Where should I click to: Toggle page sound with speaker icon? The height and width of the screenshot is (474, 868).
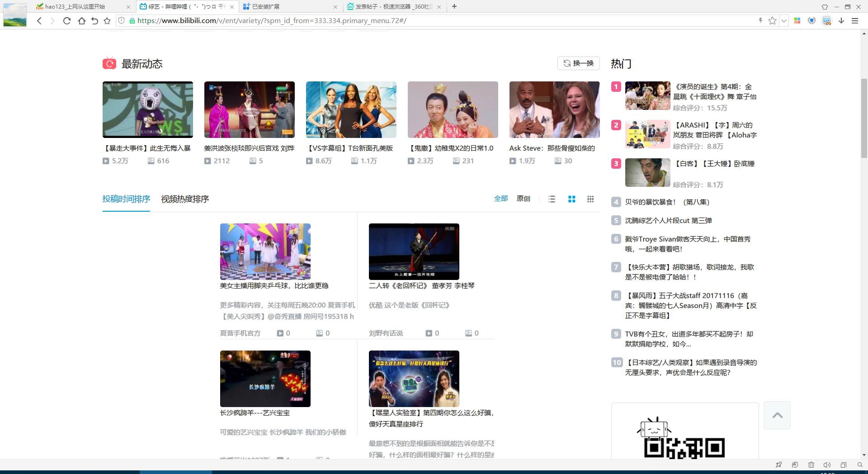827,465
